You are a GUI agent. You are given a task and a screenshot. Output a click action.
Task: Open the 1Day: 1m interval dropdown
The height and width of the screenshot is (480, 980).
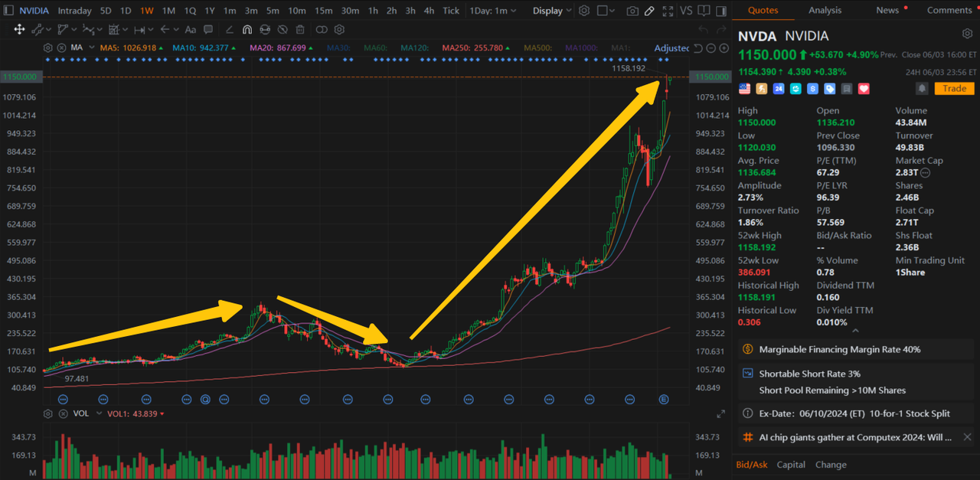(493, 11)
